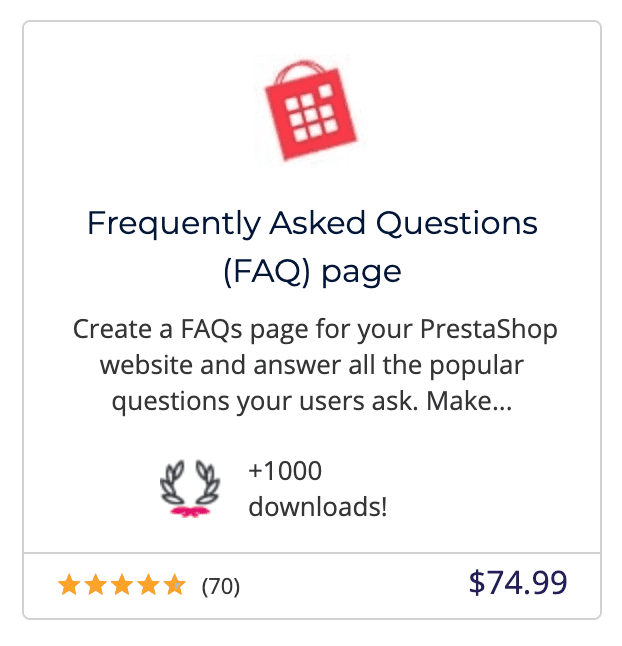Click the handle of the shopping bag icon
This screenshot has width=622, height=646.
click(298, 64)
